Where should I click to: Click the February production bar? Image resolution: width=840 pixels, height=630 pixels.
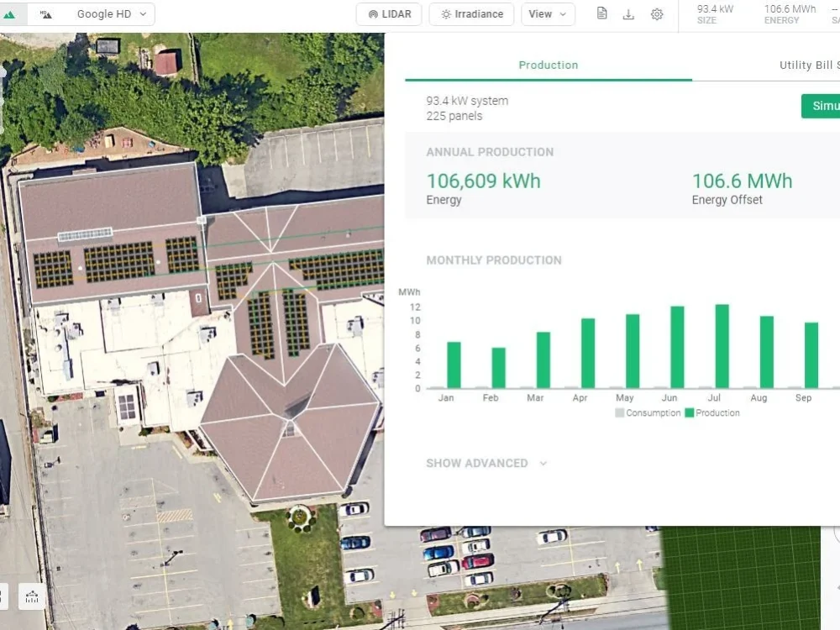[498, 368]
